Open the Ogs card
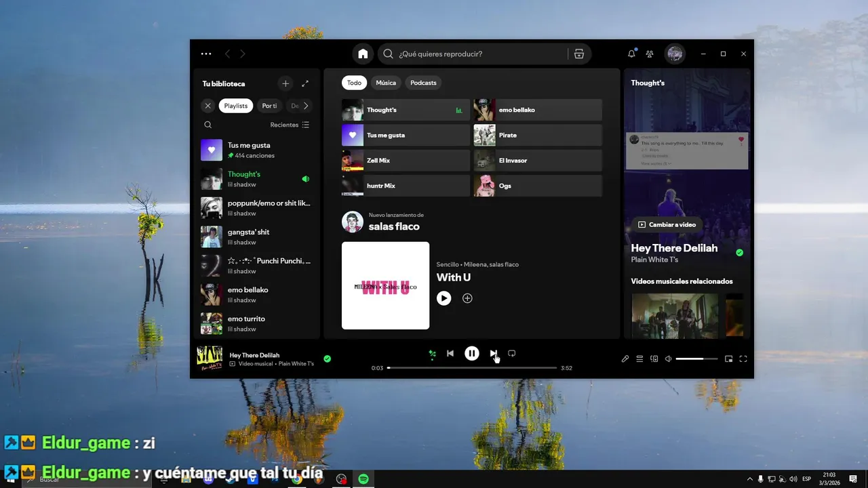 point(538,186)
